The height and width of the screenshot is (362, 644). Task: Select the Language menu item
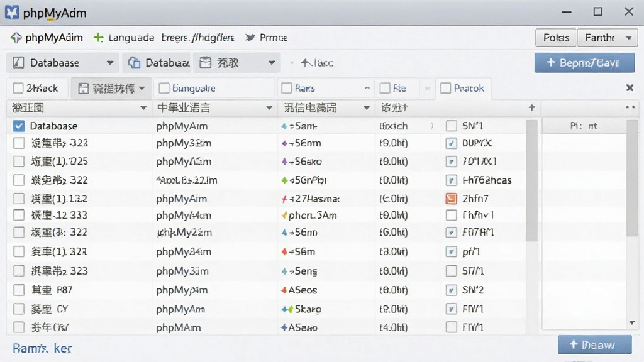coord(131,38)
